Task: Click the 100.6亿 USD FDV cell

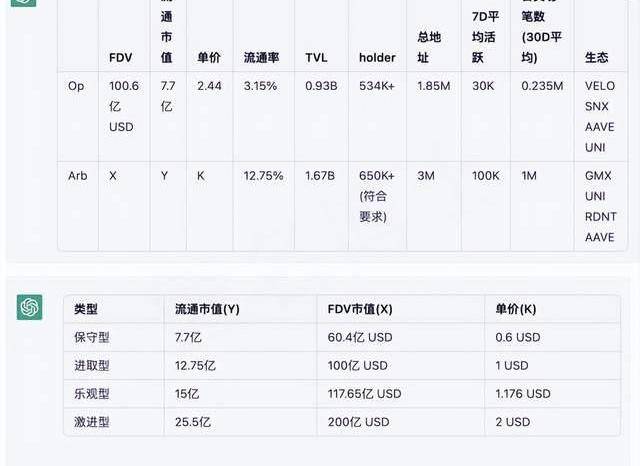Action: [x=123, y=106]
